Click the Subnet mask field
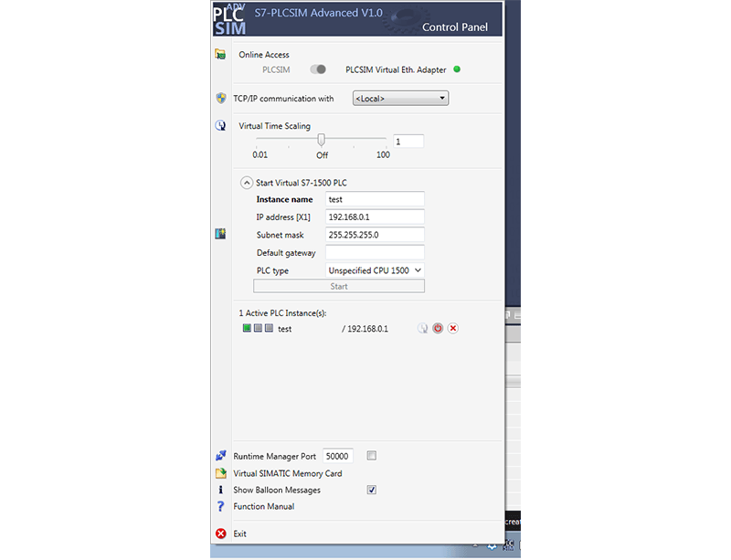 pos(375,235)
